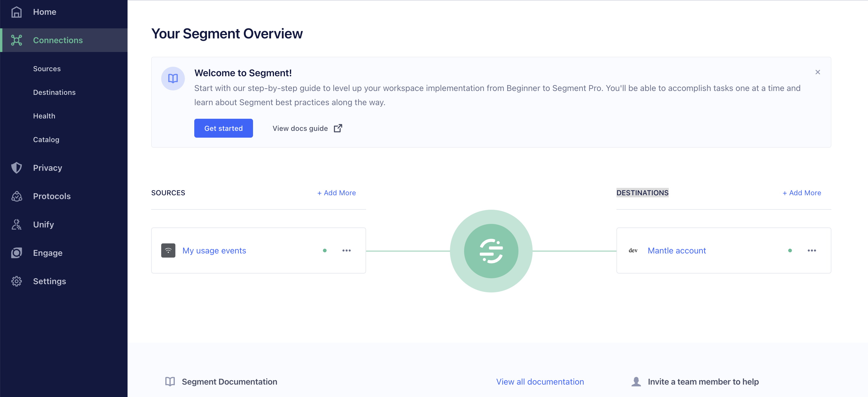
Task: Click the My usage events source icon
Action: pos(168,250)
